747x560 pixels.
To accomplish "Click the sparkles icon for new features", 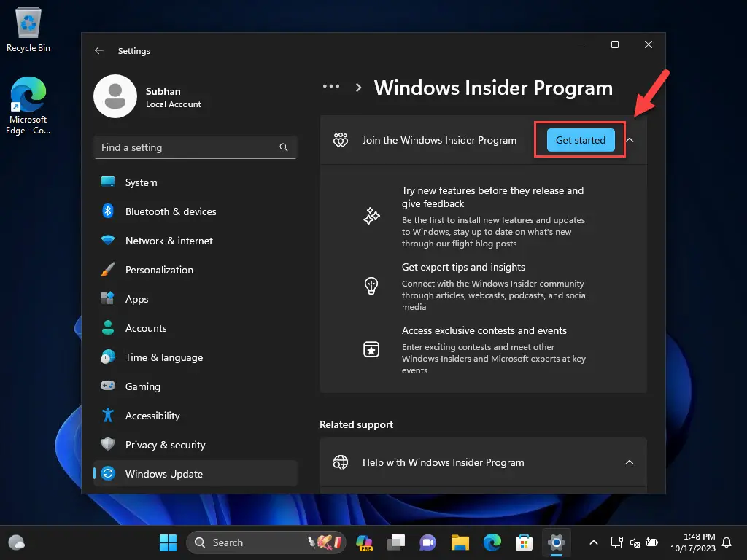I will (x=371, y=216).
